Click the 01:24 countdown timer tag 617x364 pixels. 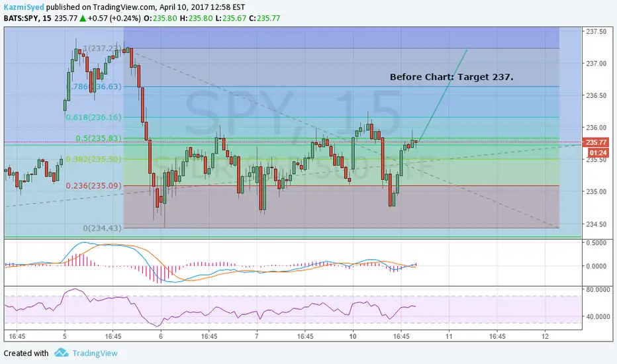(598, 153)
